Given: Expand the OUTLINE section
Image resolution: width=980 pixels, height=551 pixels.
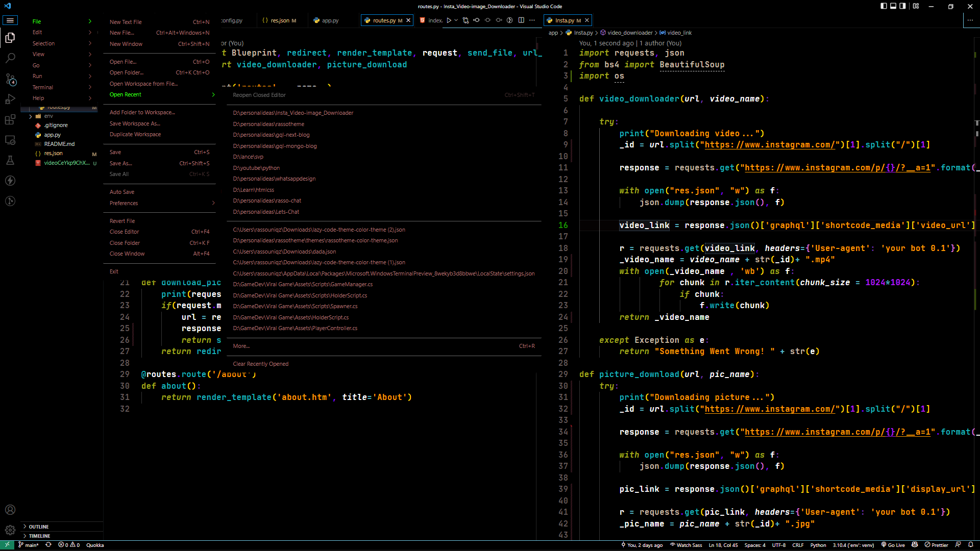Looking at the screenshot, I should point(39,527).
